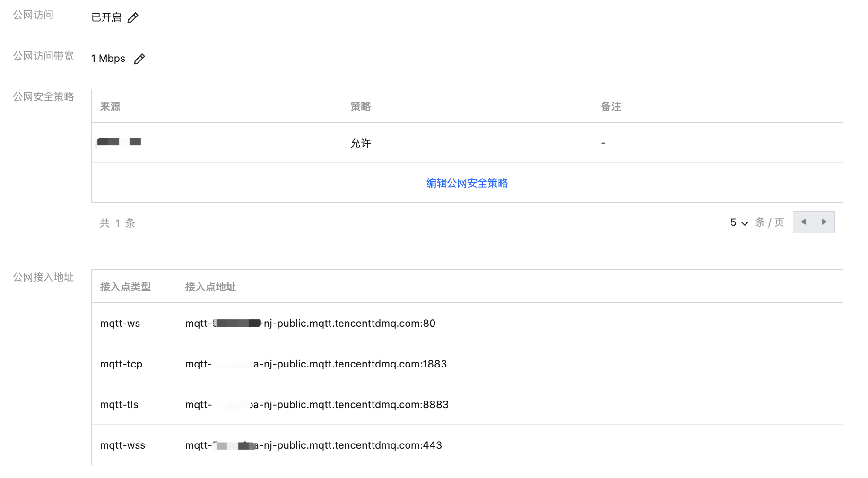Click the edit pencil beside 1 Mbps
The width and height of the screenshot is (868, 478).
139,59
